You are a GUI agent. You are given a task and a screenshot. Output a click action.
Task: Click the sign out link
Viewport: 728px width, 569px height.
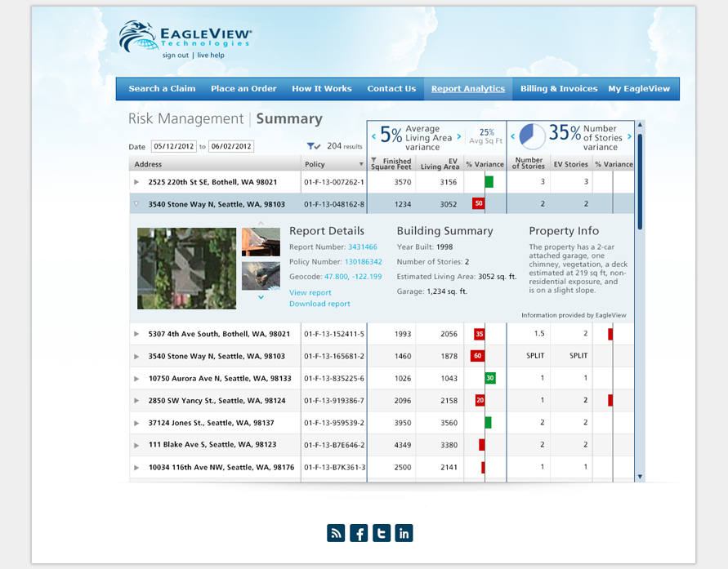pyautogui.click(x=176, y=56)
